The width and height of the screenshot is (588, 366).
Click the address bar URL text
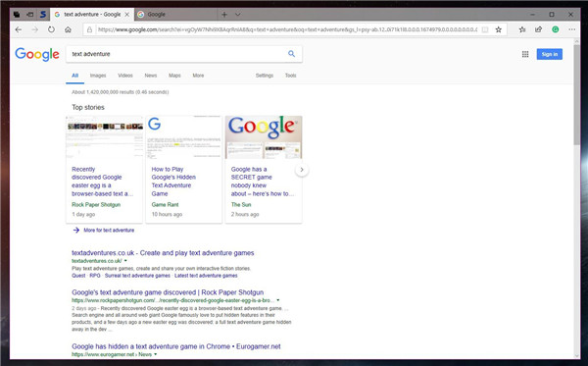[x=287, y=29]
